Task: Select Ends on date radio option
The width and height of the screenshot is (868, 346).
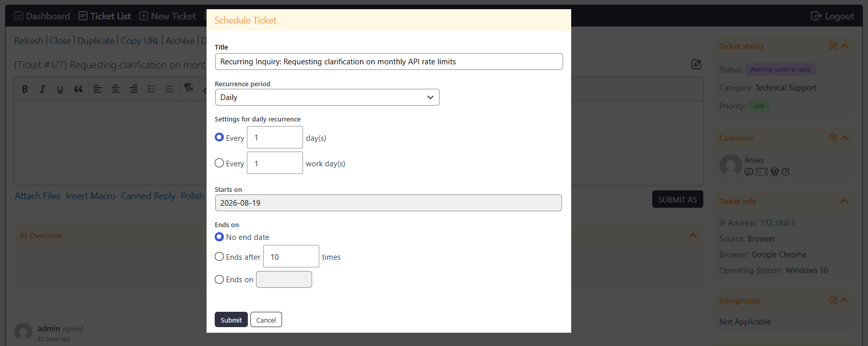Action: [x=219, y=279]
